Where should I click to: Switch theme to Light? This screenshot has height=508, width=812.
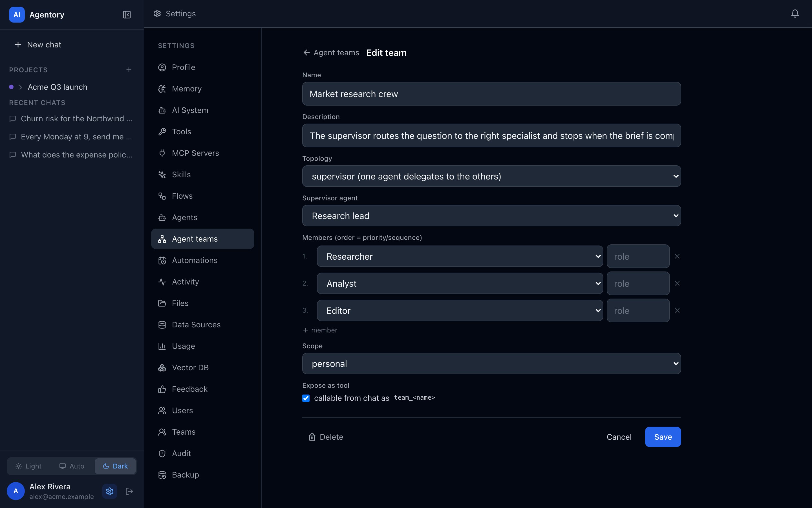click(28, 466)
